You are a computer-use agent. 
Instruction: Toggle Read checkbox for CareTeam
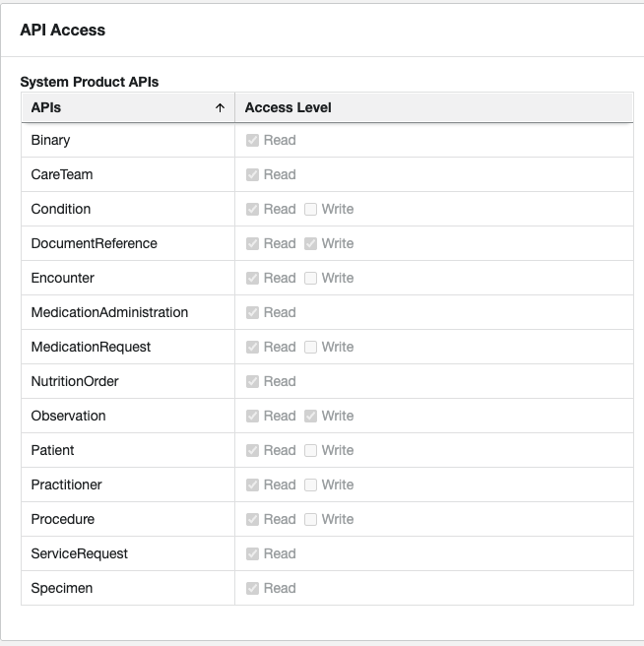tap(252, 174)
